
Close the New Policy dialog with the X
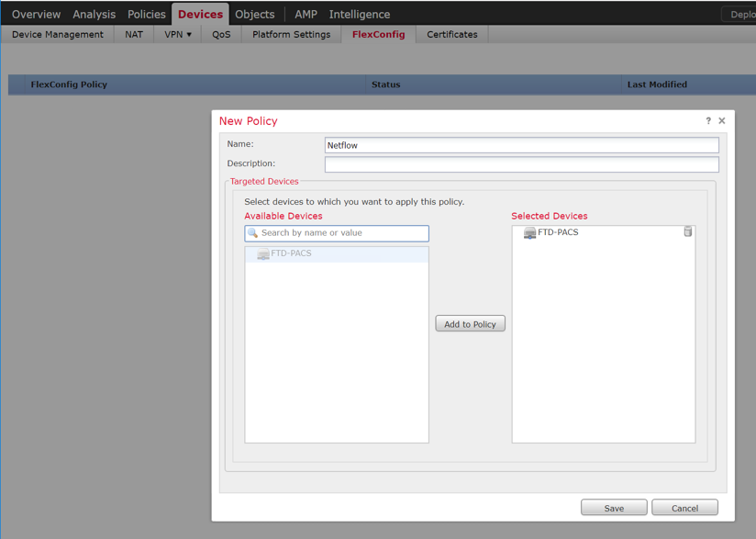click(x=721, y=120)
